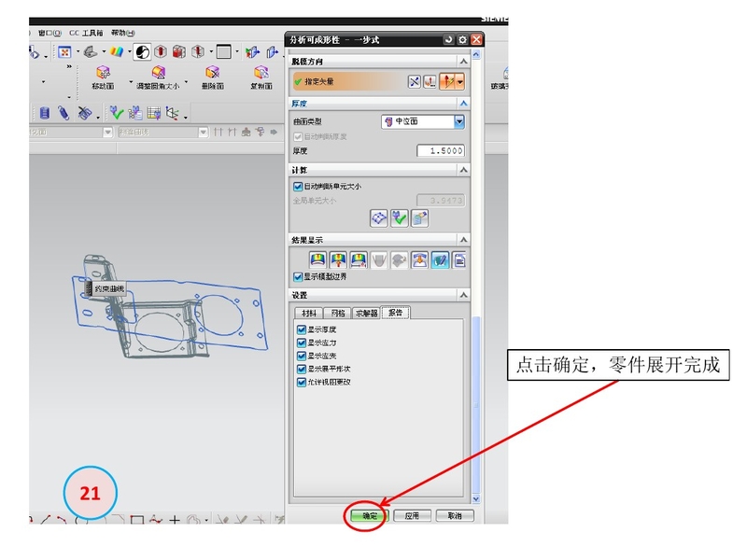The height and width of the screenshot is (560, 747).
Task: Toggle 自动判断单元大小 checkbox
Action: (x=298, y=187)
